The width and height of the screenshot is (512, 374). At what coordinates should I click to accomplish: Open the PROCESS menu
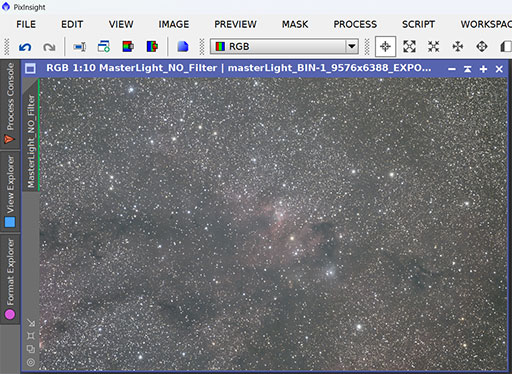(355, 24)
